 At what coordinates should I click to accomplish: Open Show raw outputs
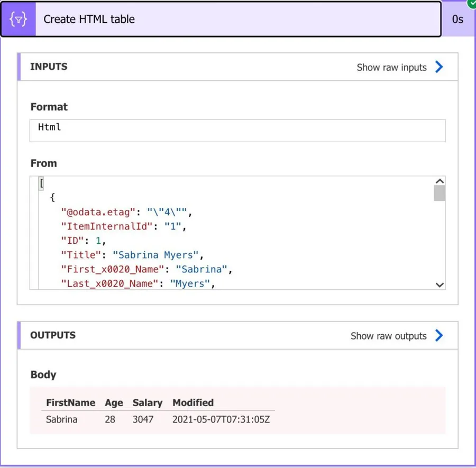388,336
